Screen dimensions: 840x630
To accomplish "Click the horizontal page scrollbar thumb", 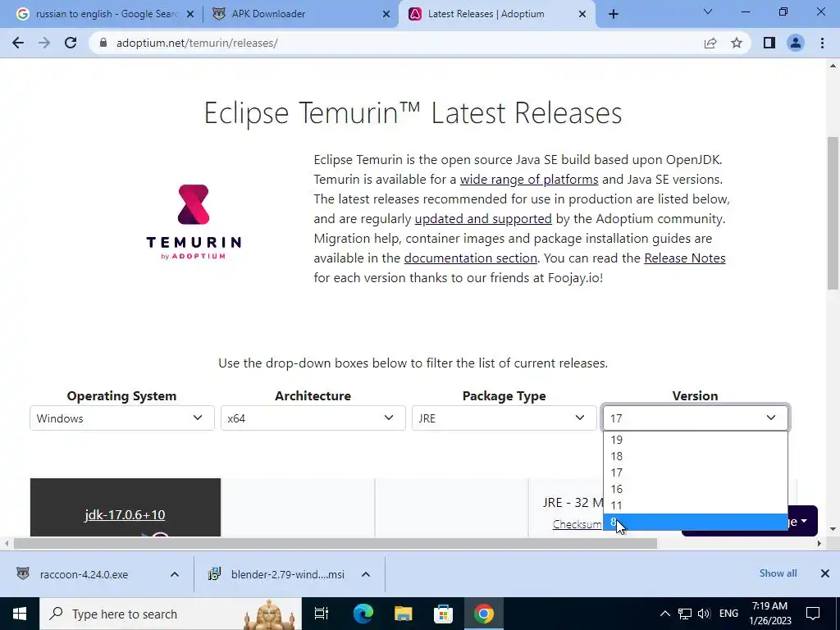I will pyautogui.click(x=336, y=543).
